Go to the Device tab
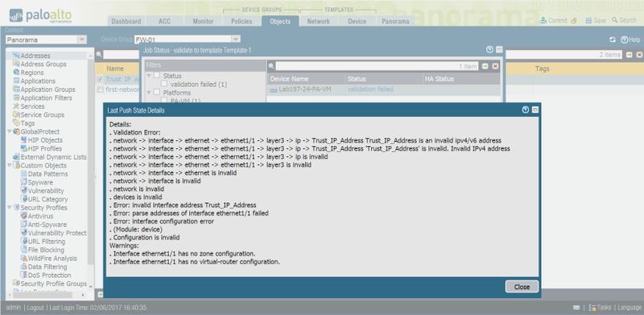 click(357, 22)
